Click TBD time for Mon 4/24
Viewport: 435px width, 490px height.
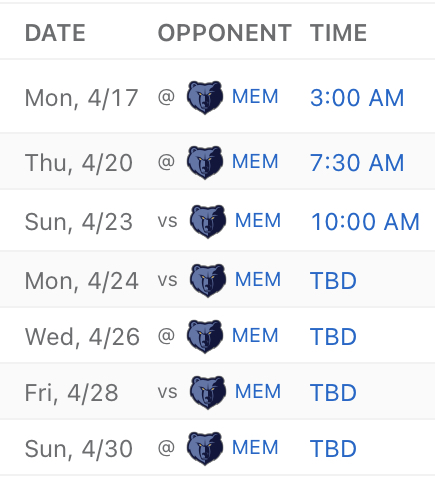click(x=333, y=281)
